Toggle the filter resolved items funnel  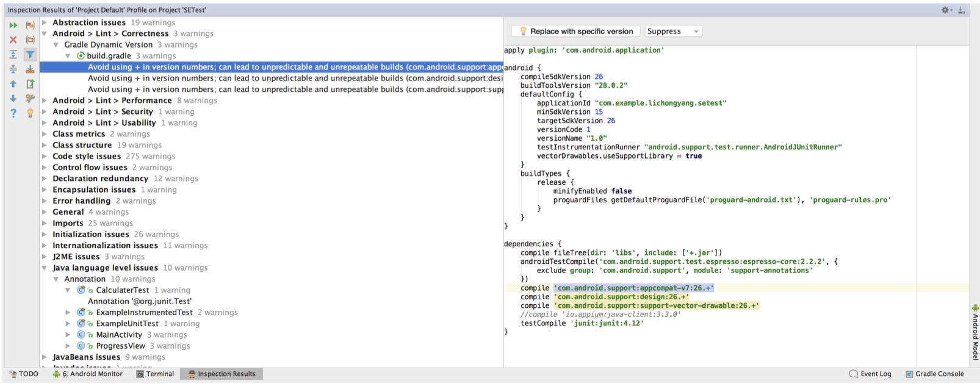30,54
